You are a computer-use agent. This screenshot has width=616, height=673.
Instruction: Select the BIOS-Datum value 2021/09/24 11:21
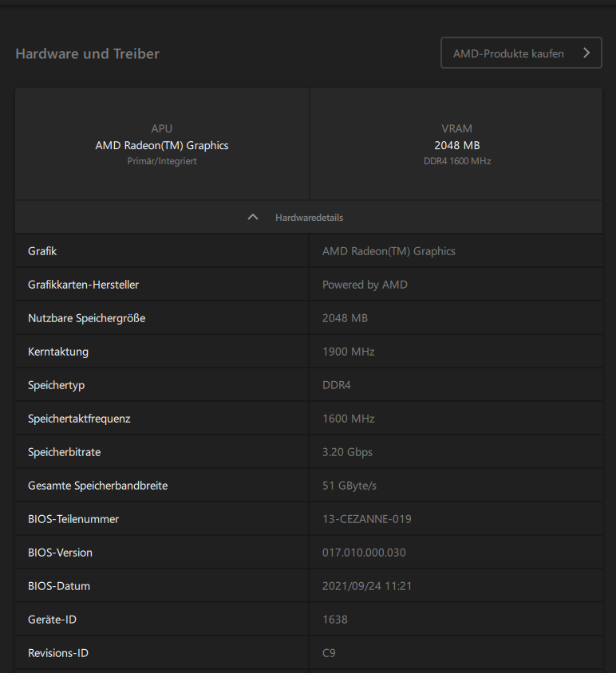367,586
